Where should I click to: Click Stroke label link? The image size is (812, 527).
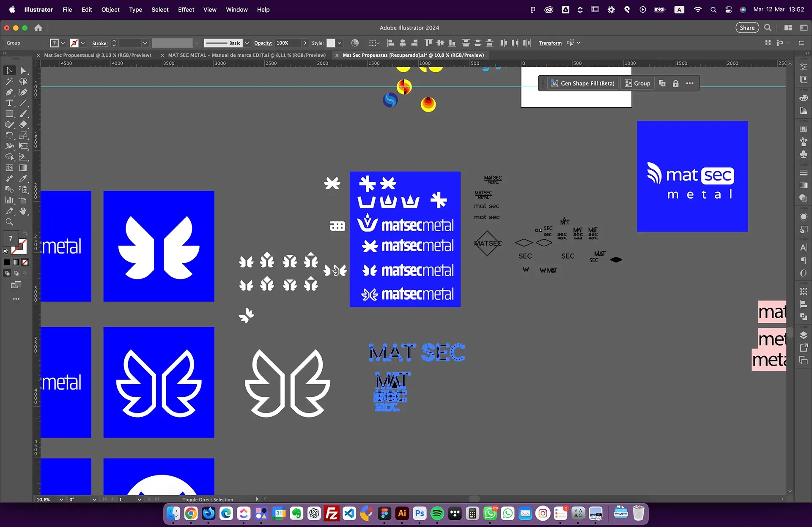99,43
